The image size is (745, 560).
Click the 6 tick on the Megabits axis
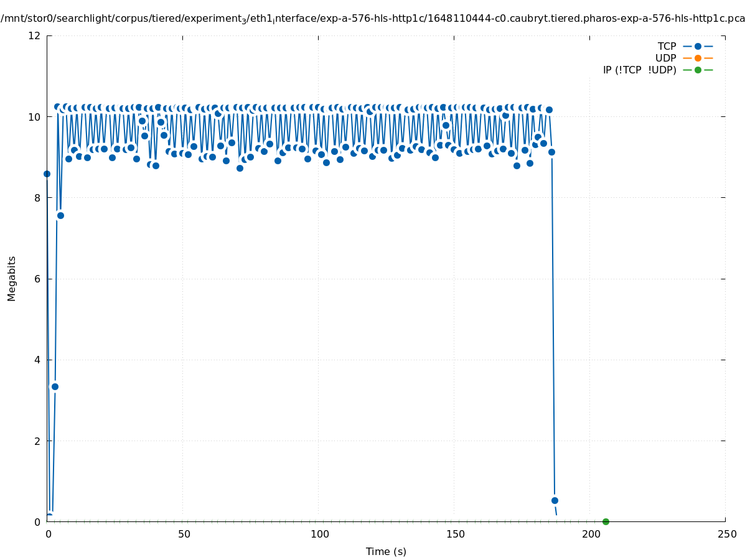37,279
